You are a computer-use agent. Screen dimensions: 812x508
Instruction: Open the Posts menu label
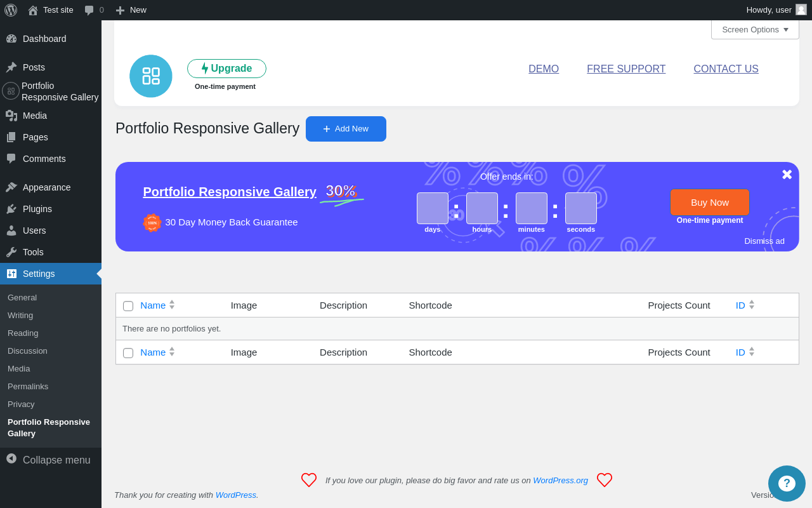[x=34, y=67]
